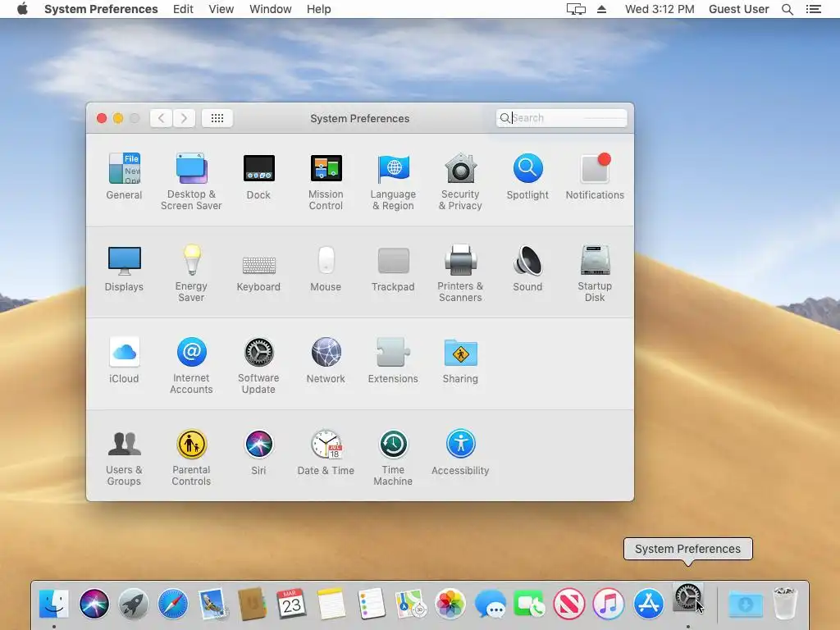Open Language & Region preferences
The width and height of the screenshot is (840, 630).
393,182
